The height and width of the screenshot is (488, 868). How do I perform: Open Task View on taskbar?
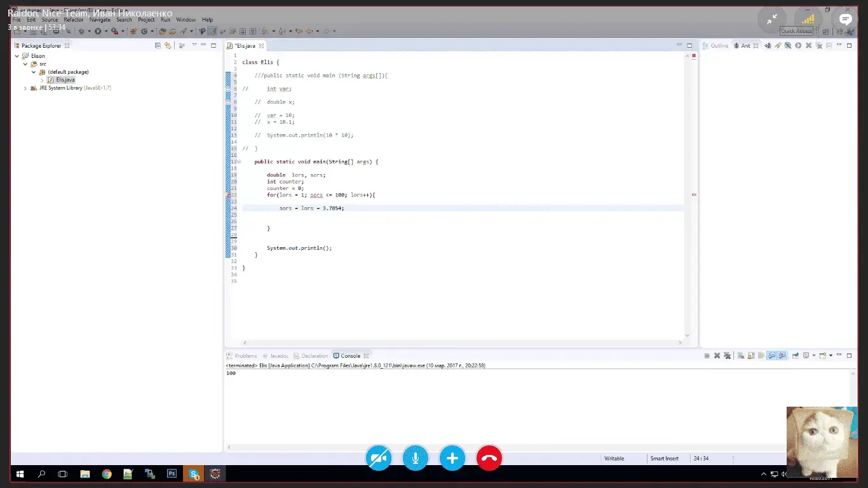[x=63, y=474]
